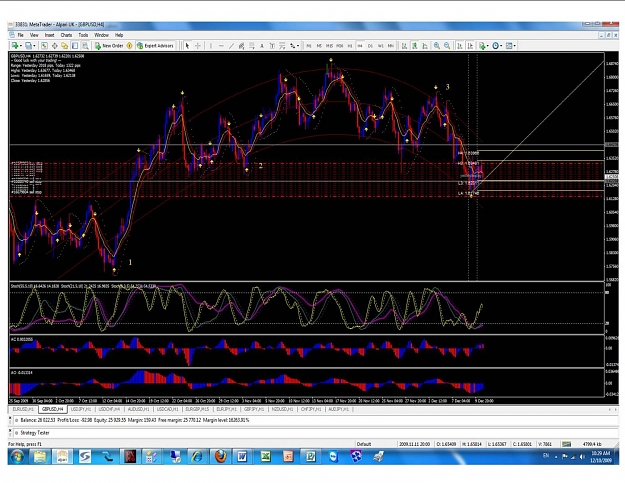625x483 pixels.
Task: Set timeframe to H1
Action: 350,46
